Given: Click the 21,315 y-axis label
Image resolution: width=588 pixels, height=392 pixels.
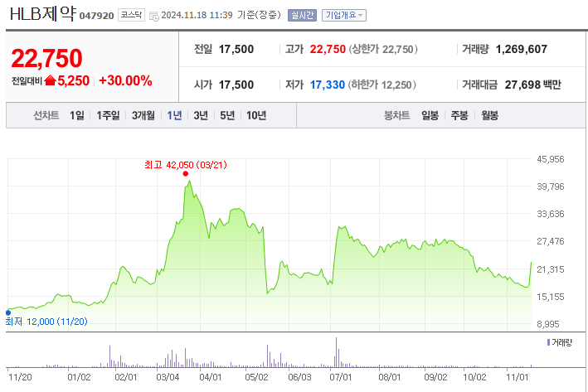Looking at the screenshot, I should [x=551, y=269].
